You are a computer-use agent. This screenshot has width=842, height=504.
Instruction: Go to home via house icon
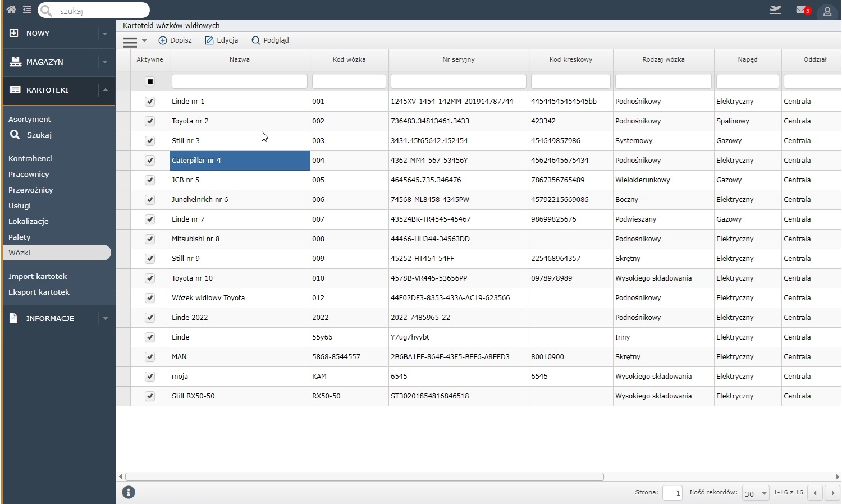[x=11, y=10]
